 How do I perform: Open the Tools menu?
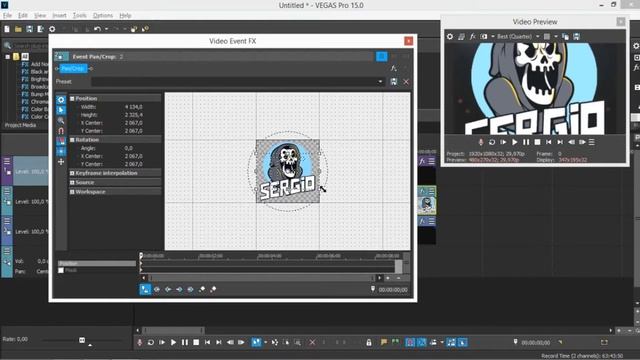pyautogui.click(x=80, y=16)
